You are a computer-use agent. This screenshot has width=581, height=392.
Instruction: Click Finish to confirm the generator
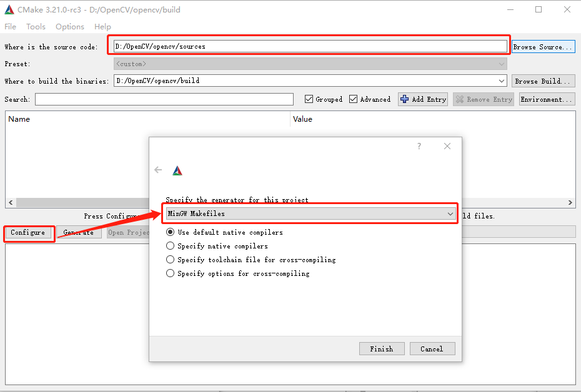[381, 348]
